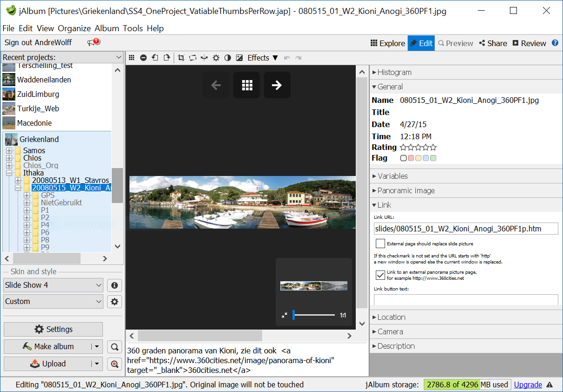
Task: Click the brightness sun icon
Action: tap(216, 58)
